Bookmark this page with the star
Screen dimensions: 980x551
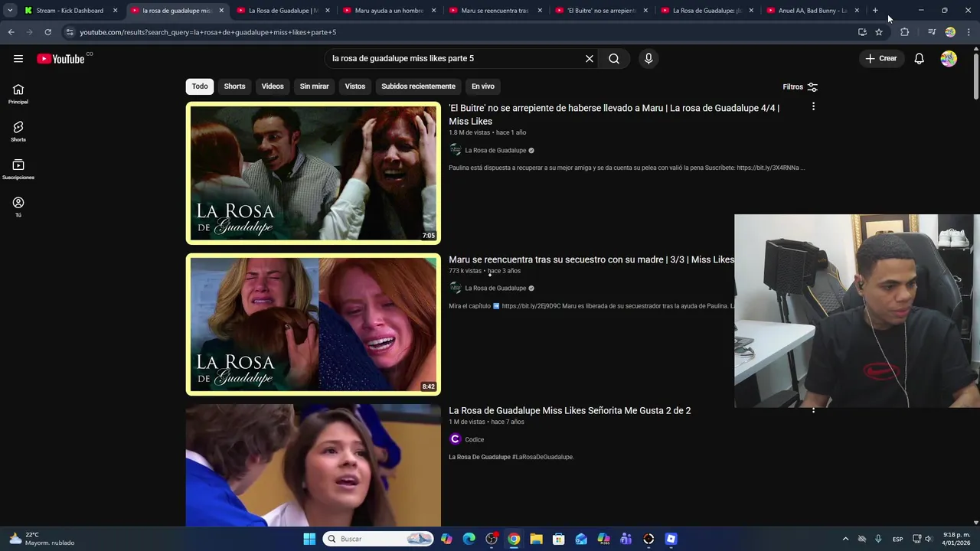click(x=879, y=32)
